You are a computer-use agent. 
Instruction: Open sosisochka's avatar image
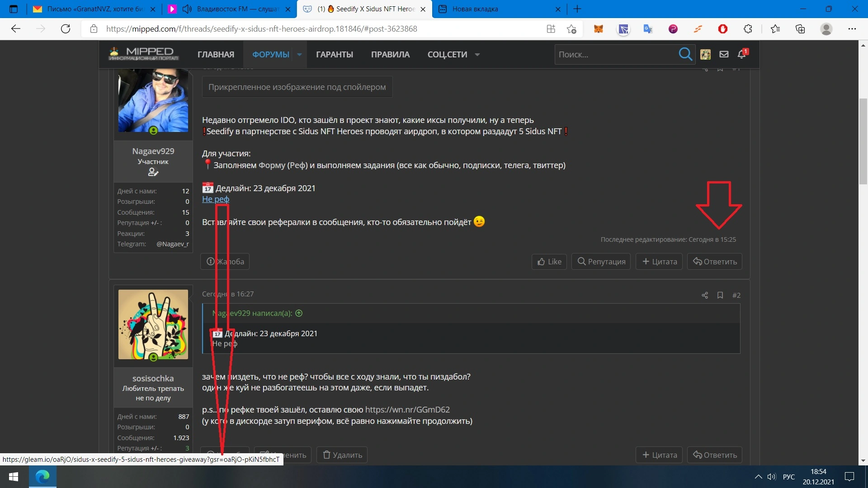(x=153, y=324)
